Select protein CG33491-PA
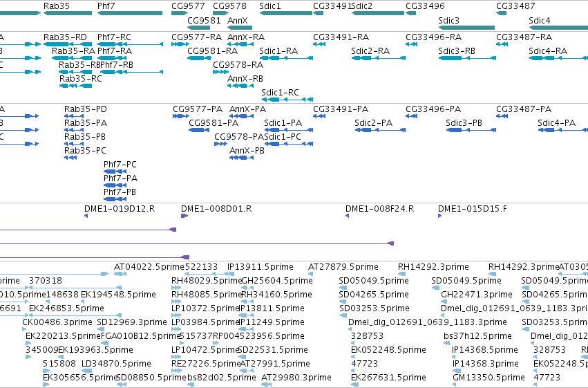Screen dimensions: 588x388 click(341, 109)
